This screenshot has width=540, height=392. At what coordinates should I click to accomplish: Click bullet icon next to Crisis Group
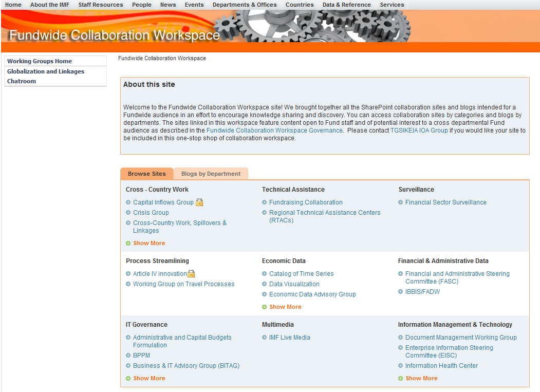128,213
